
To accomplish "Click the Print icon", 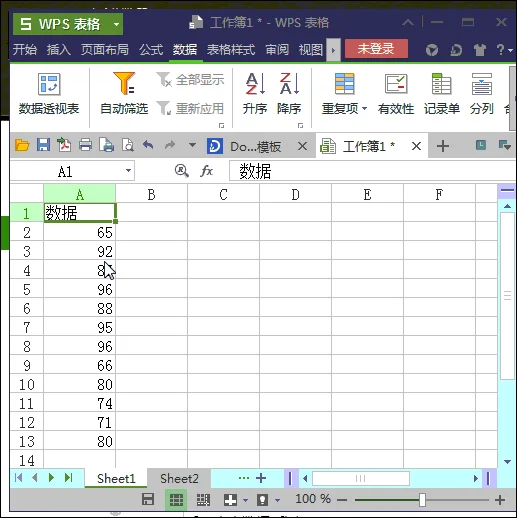I will coord(85,146).
